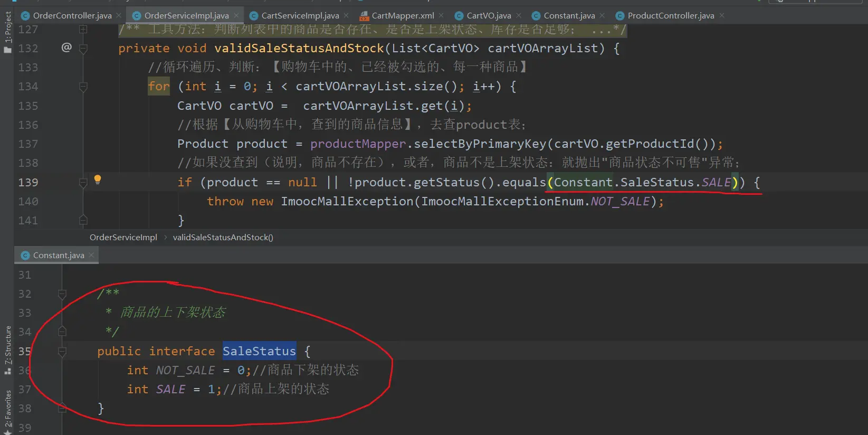Click the NOT_SALE constant declared on line 36
This screenshot has height=435, width=868.
[185, 371]
